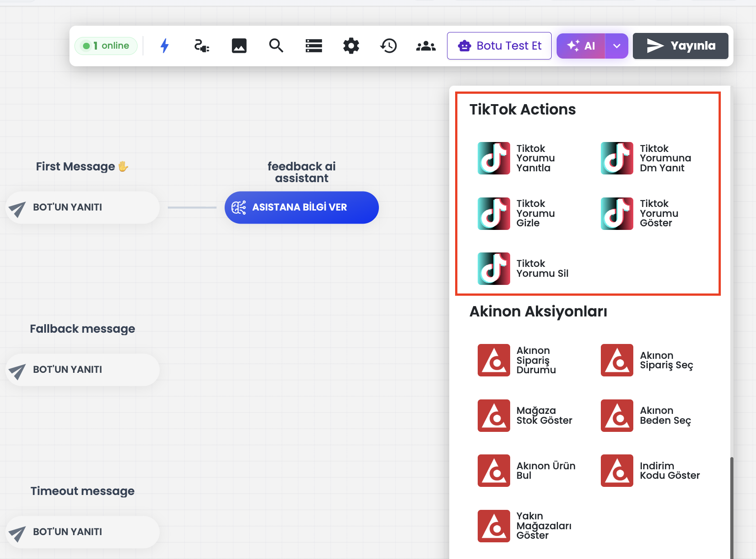
Task: Open the image gallery icon
Action: pyautogui.click(x=239, y=46)
